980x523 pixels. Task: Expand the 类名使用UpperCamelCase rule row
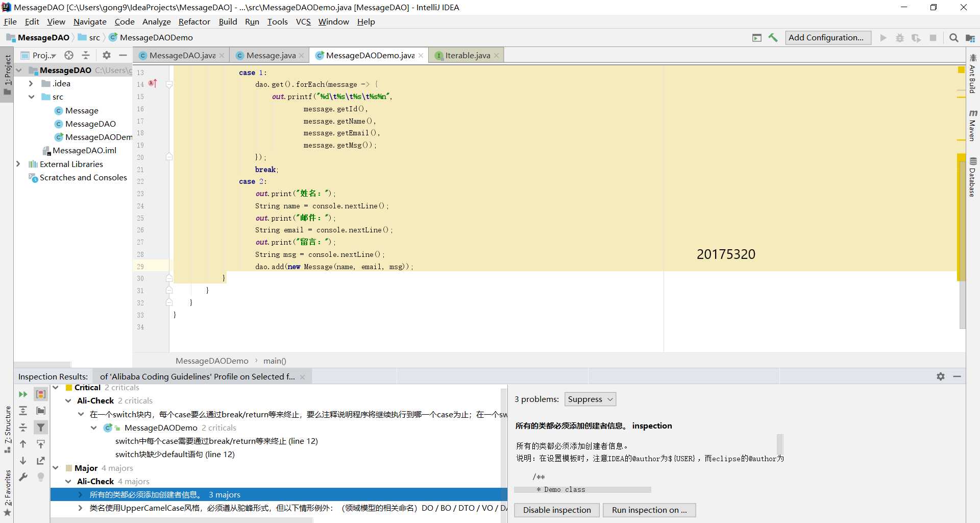point(80,508)
